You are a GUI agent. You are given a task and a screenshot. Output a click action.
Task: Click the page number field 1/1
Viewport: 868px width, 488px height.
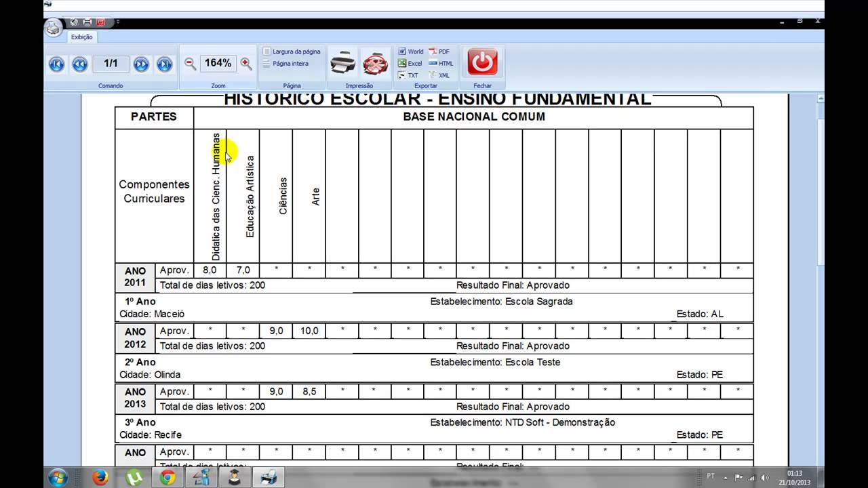[x=111, y=64]
